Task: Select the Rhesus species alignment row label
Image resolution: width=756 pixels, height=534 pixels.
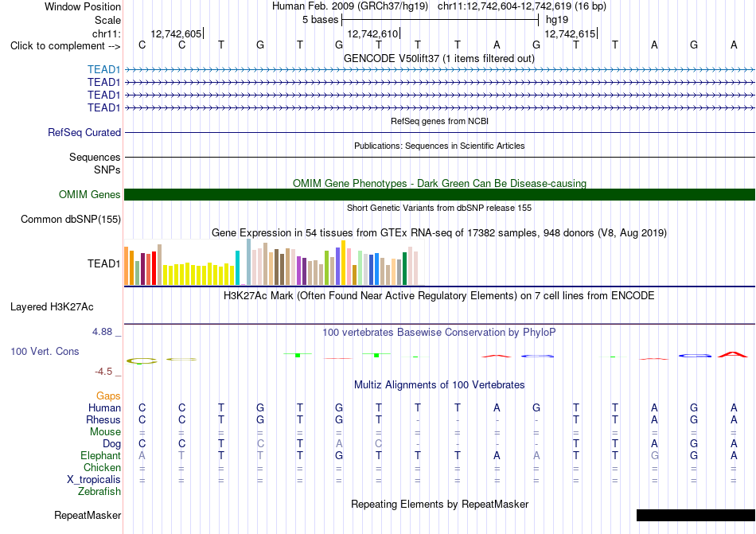Action: (103, 419)
